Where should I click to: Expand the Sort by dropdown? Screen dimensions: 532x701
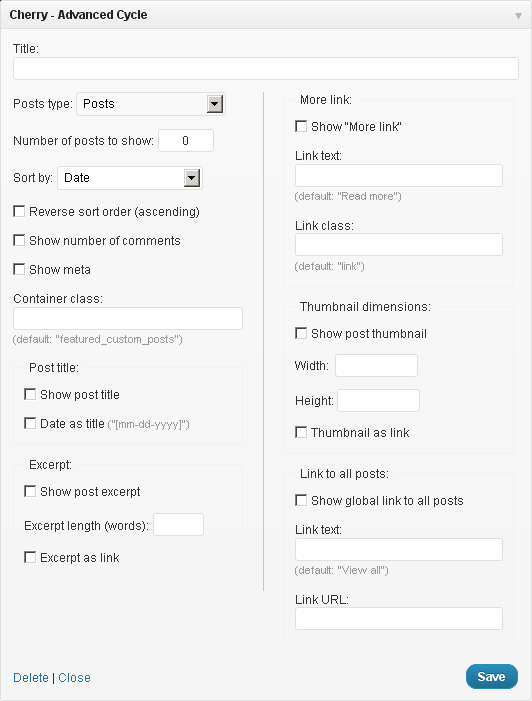(x=130, y=178)
